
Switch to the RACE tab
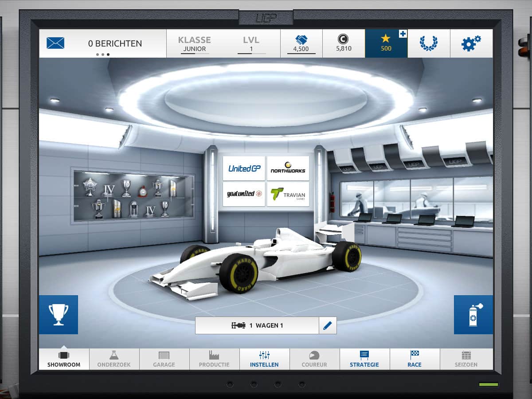(415, 359)
